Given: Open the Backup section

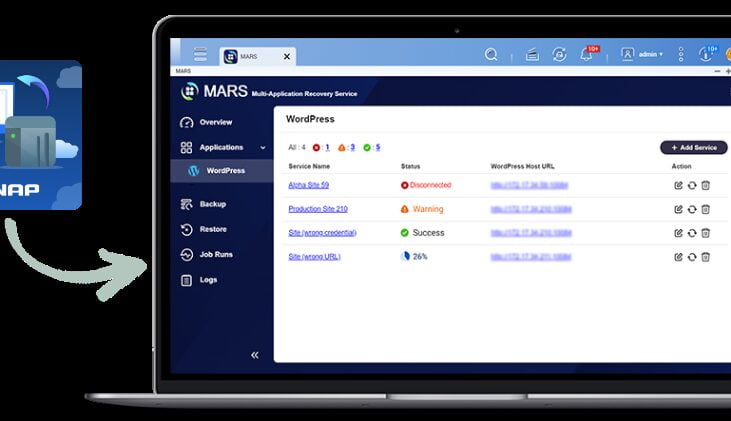Looking at the screenshot, I should (213, 204).
